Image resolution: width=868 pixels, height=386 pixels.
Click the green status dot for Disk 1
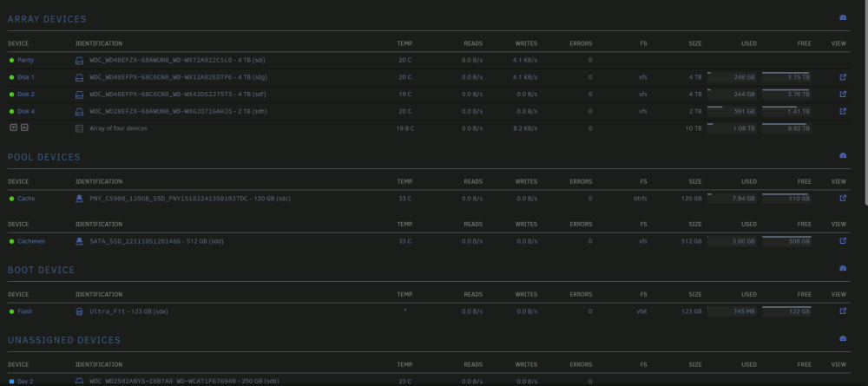click(x=11, y=77)
